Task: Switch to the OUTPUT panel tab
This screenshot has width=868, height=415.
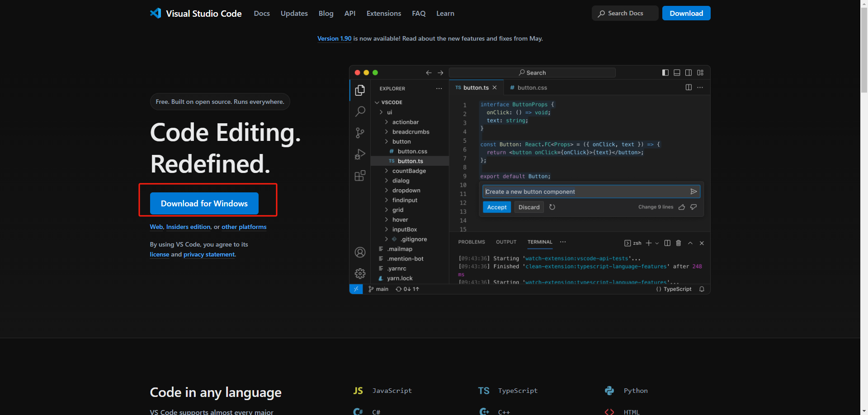Action: [506, 242]
